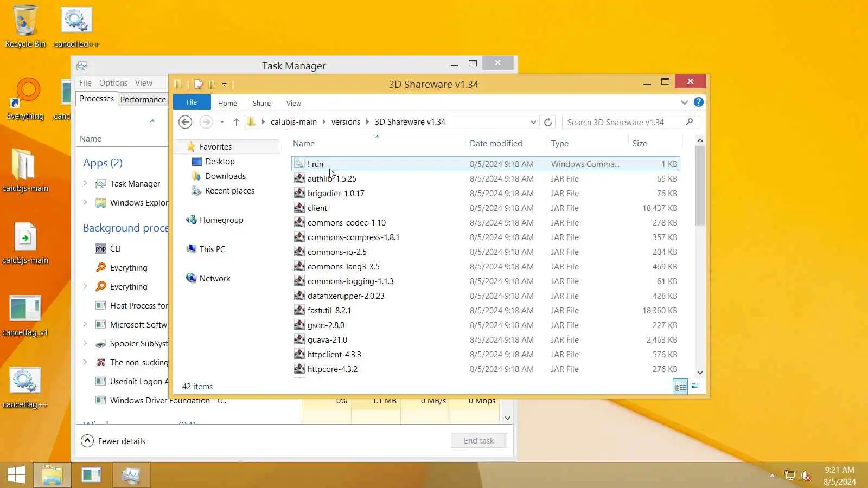Select the commons-lang3-3.5 file name
The height and width of the screenshot is (488, 868).
(343, 267)
